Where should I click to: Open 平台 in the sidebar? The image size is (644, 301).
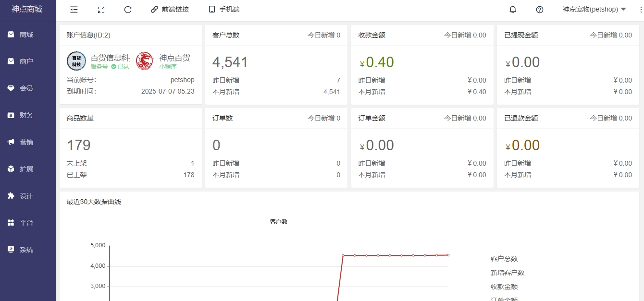click(x=28, y=223)
